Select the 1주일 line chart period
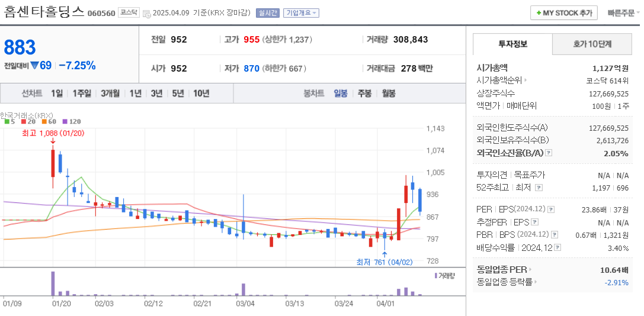The width and height of the screenshot is (644, 316). point(82,93)
